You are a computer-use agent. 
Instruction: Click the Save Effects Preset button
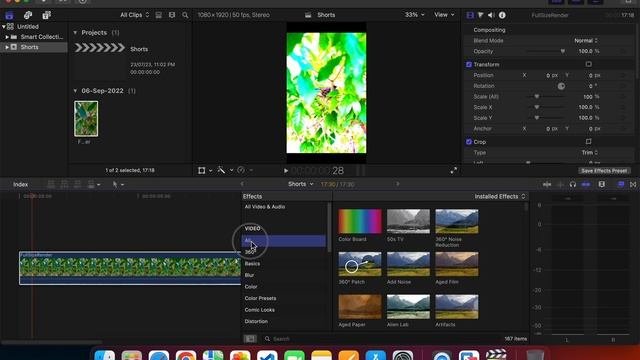coord(604,171)
